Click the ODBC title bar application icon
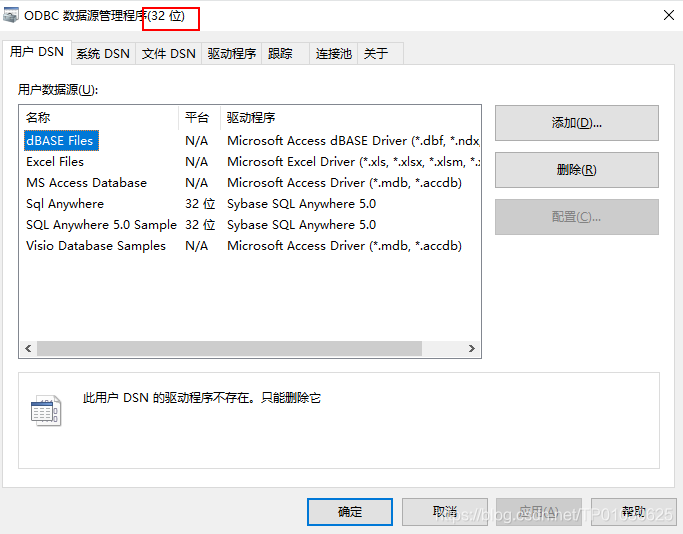The image size is (683, 534). [x=10, y=15]
